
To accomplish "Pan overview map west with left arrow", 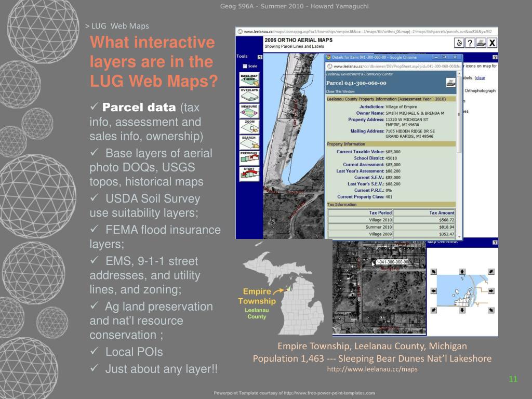I will 434,291.
